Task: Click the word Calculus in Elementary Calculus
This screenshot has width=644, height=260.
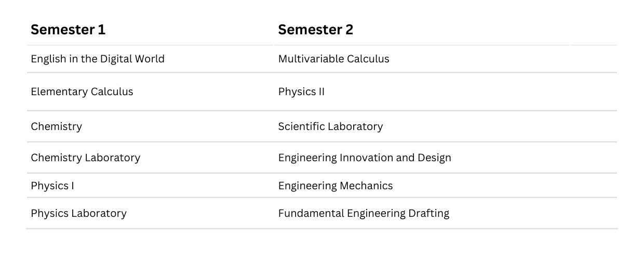Action: [x=112, y=92]
